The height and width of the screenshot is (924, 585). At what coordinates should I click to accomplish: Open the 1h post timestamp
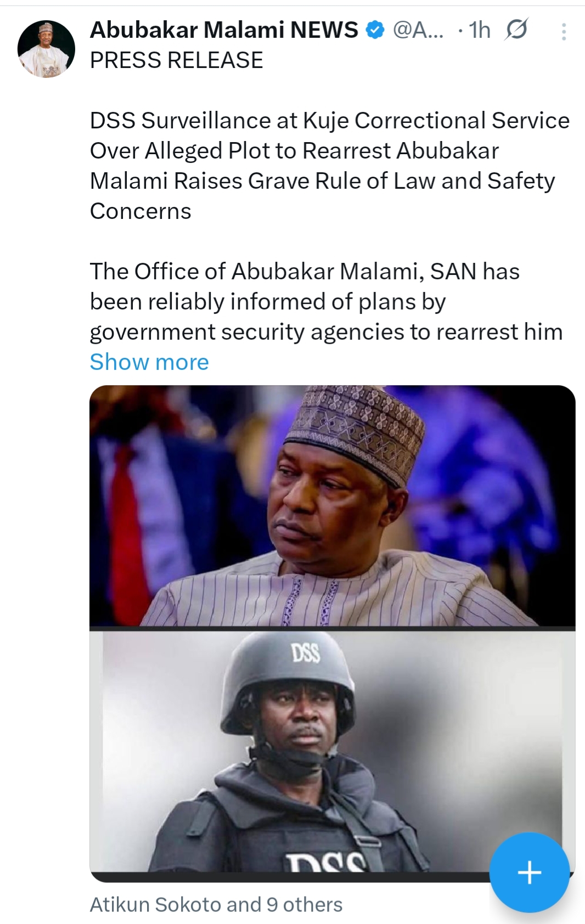tap(480, 30)
